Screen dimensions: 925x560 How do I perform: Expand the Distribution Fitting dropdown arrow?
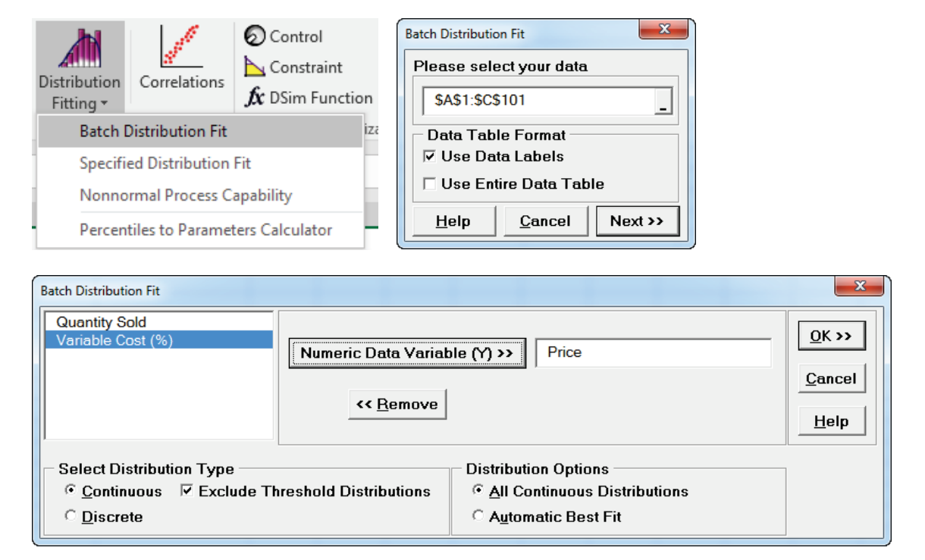coord(104,104)
